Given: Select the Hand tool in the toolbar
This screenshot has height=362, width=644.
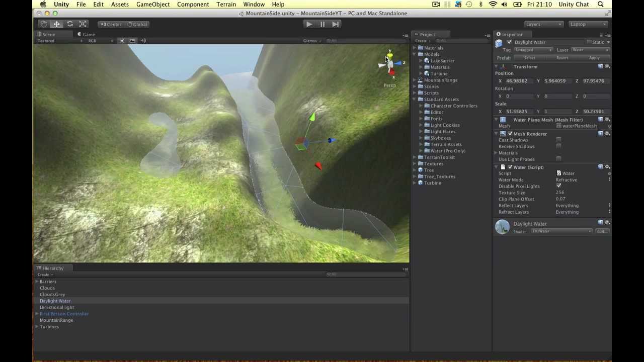Looking at the screenshot, I should click(44, 24).
